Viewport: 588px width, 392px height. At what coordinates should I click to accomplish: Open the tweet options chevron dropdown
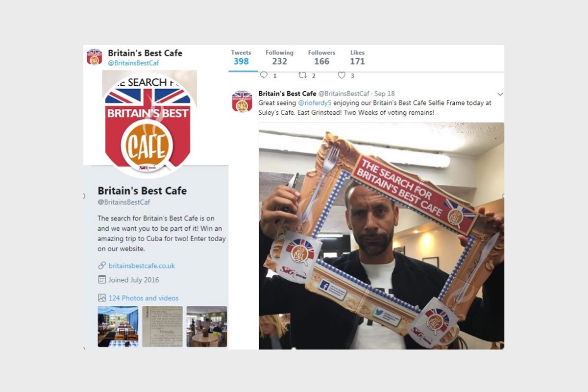[x=500, y=94]
